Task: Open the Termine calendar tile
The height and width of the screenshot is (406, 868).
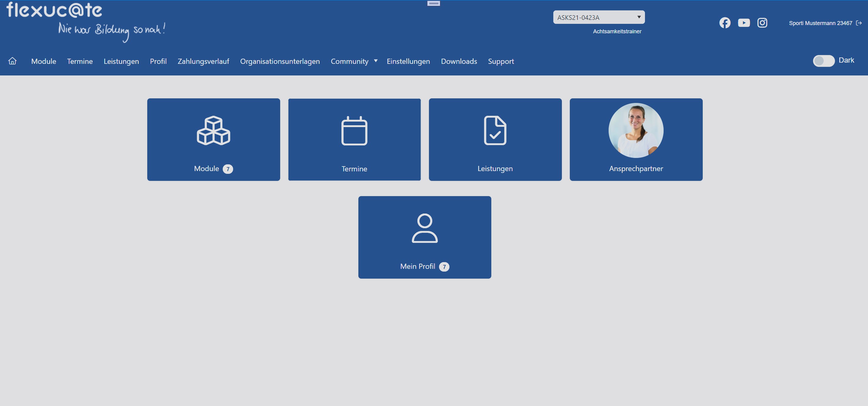Action: click(x=354, y=140)
